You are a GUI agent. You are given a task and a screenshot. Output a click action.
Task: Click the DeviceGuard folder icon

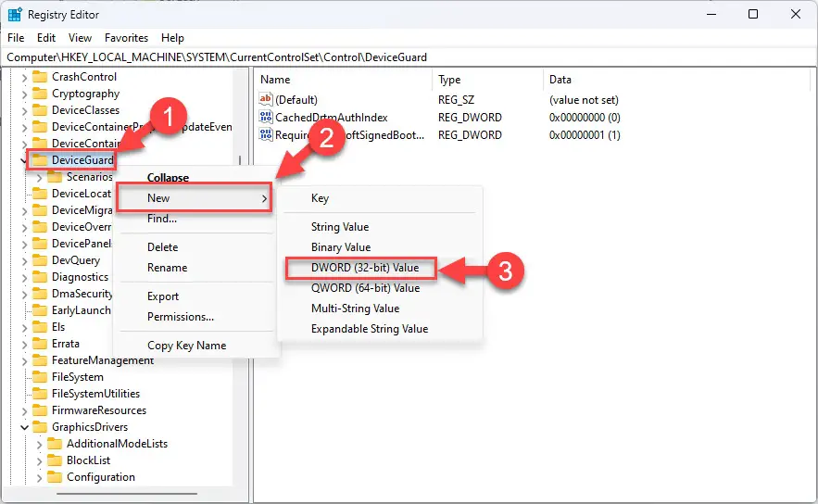pyautogui.click(x=40, y=160)
